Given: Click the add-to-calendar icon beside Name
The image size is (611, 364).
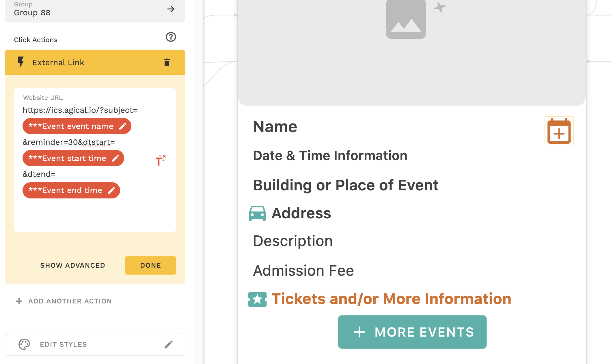Looking at the screenshot, I should tap(559, 131).
